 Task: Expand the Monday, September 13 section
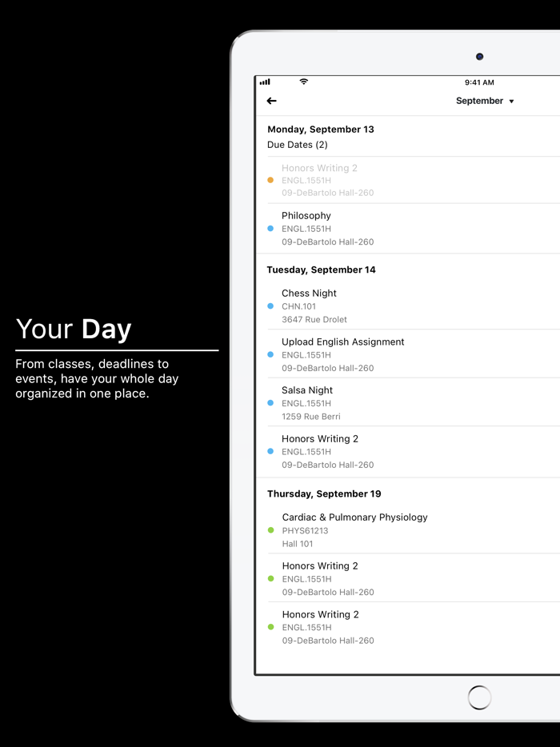[x=322, y=129]
